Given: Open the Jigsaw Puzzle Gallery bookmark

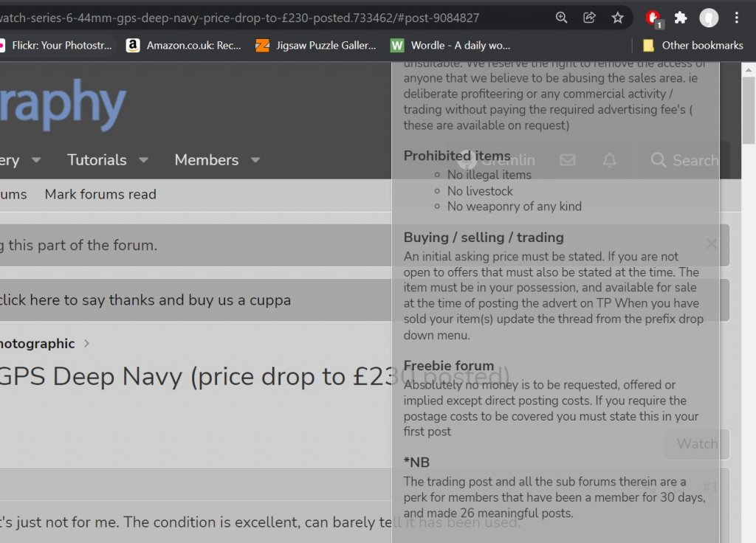Looking at the screenshot, I should [316, 46].
